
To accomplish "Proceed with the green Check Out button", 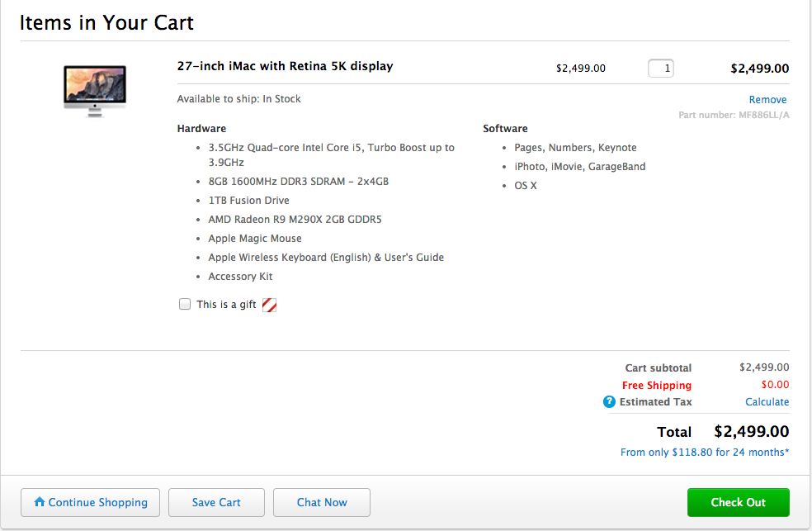I will coord(739,502).
